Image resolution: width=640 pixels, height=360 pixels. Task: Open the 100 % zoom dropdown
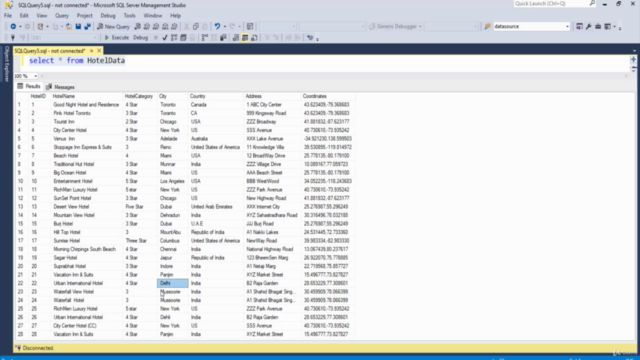pos(36,76)
